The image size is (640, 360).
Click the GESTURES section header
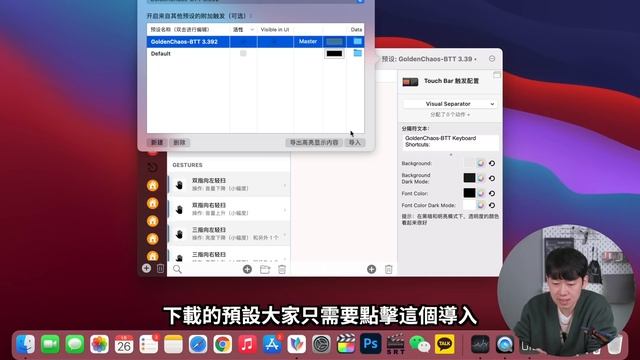click(x=187, y=165)
